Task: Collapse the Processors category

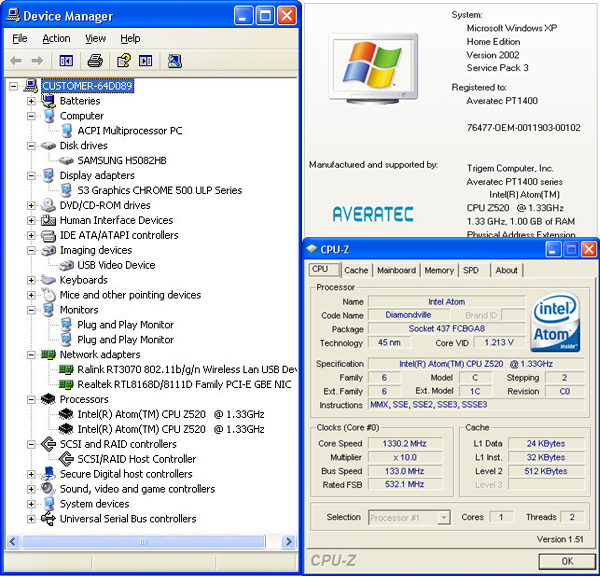Action: (x=31, y=399)
